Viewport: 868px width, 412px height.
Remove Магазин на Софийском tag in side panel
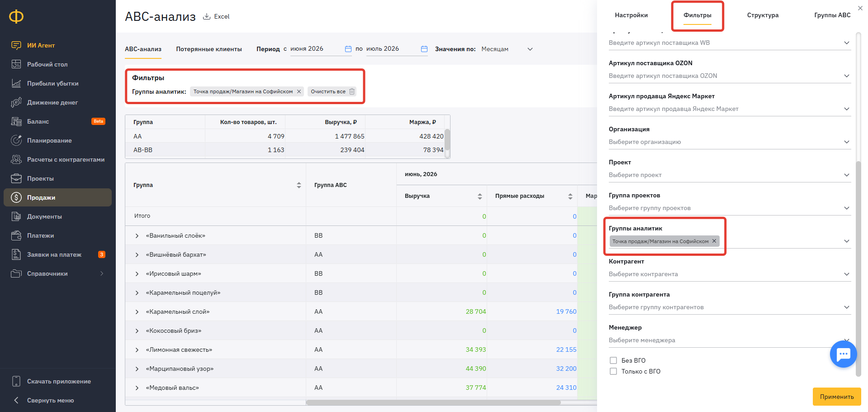(x=714, y=241)
